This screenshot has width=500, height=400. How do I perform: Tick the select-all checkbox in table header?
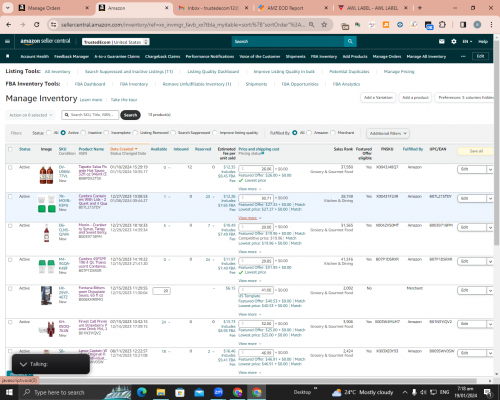point(10,149)
